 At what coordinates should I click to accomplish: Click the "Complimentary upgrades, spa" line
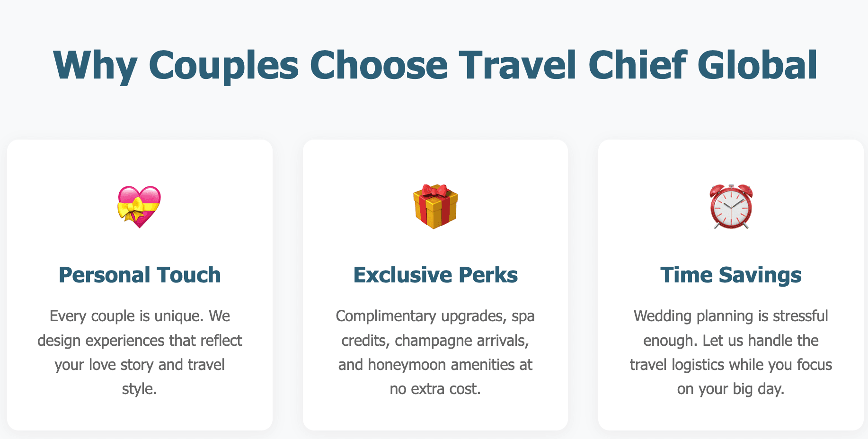(x=435, y=316)
